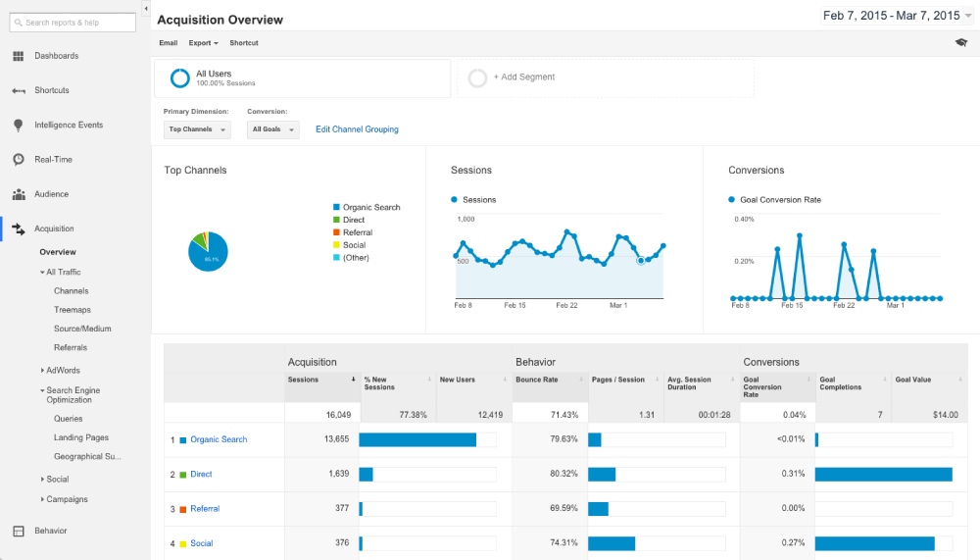The width and height of the screenshot is (980, 560).
Task: Click the blue Organic Search legend swatch
Action: (x=336, y=207)
